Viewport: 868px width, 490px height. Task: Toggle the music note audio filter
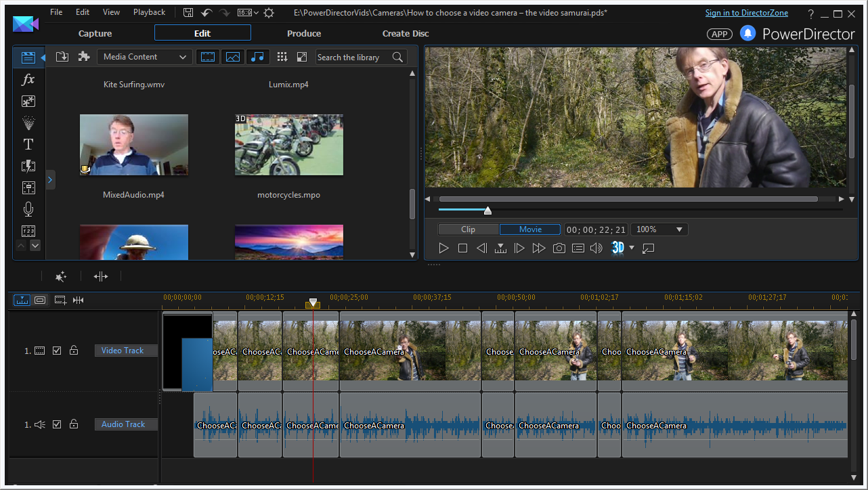click(x=257, y=58)
